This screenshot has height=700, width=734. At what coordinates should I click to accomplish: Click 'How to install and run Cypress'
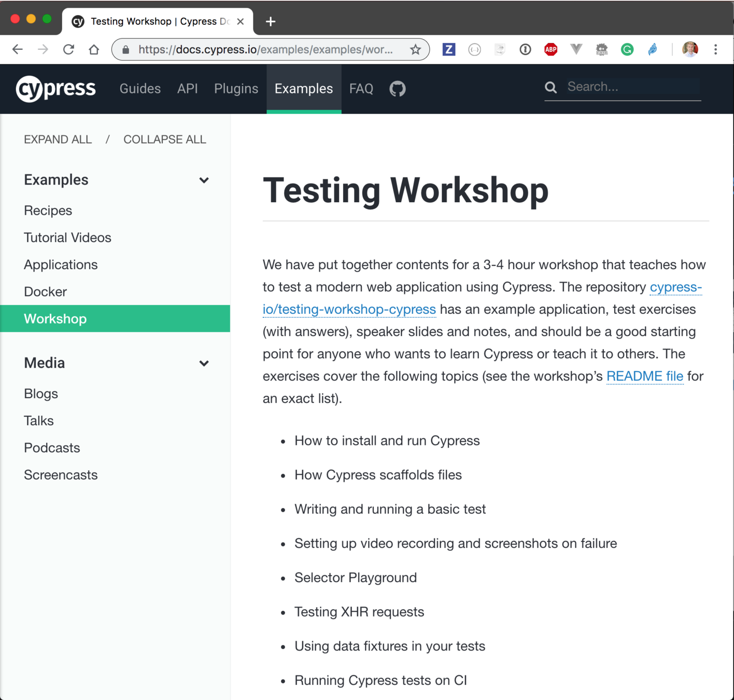click(x=387, y=441)
